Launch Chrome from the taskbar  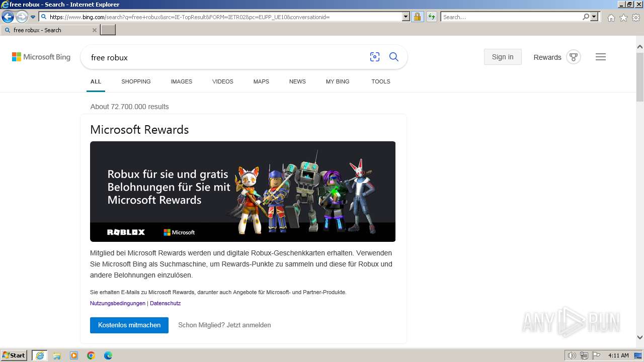91,355
